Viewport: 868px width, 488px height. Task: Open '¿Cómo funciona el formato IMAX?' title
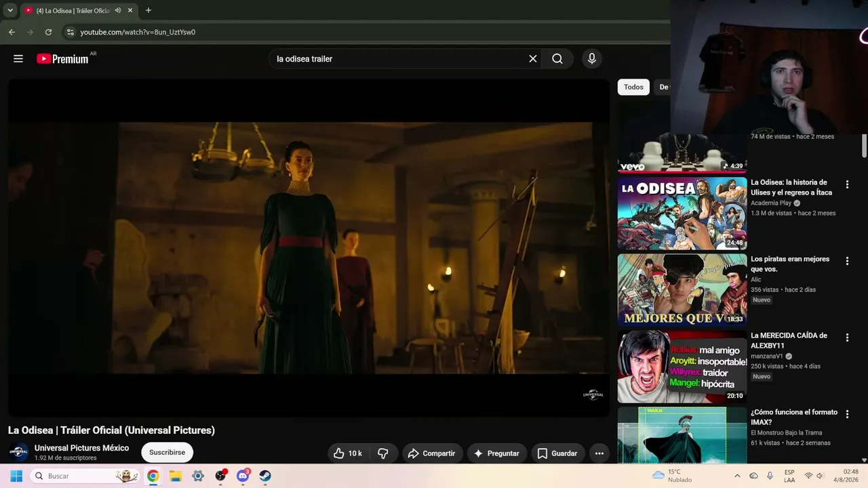[x=794, y=417]
